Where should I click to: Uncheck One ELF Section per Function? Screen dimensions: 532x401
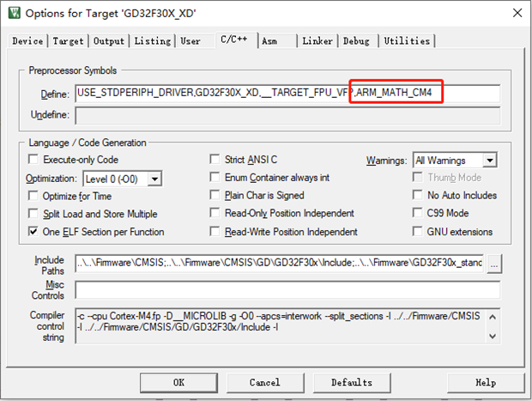point(33,232)
